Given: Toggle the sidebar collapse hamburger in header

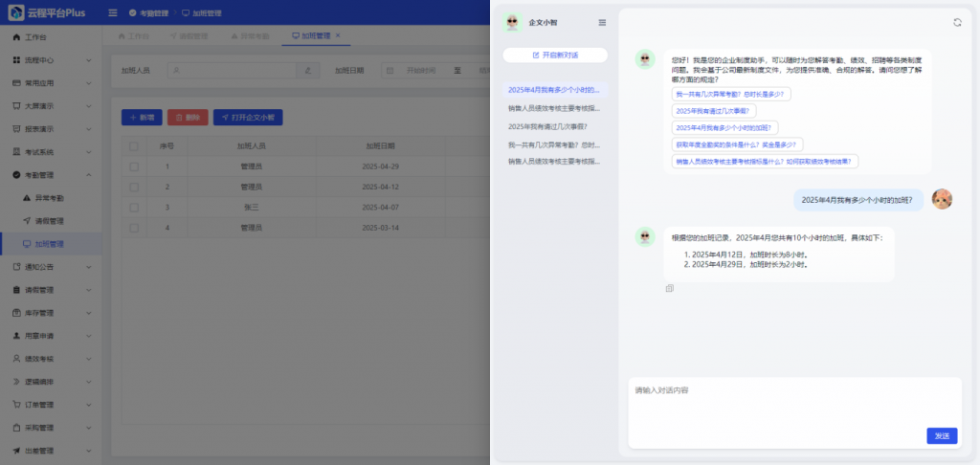Looking at the screenshot, I should click(x=113, y=13).
